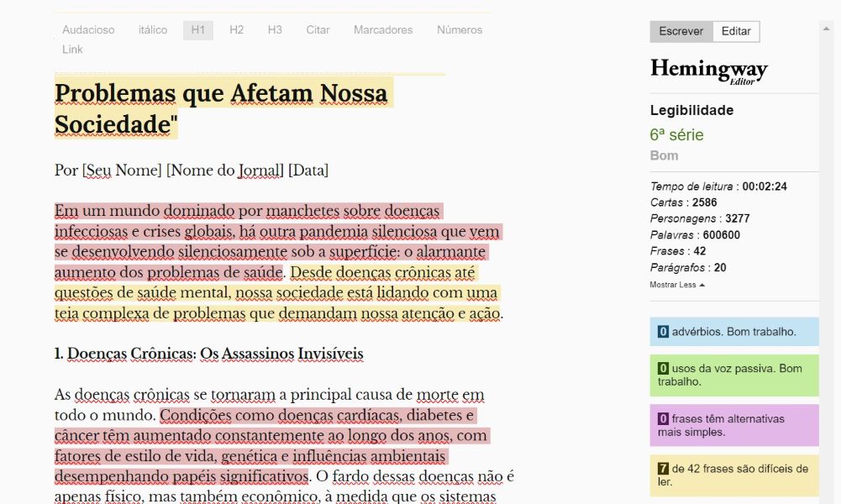Viewport: 841px width, 504px height.
Task: Click the title 'Problemas que Afetam Nossa Sociedade'
Action: coord(223,108)
